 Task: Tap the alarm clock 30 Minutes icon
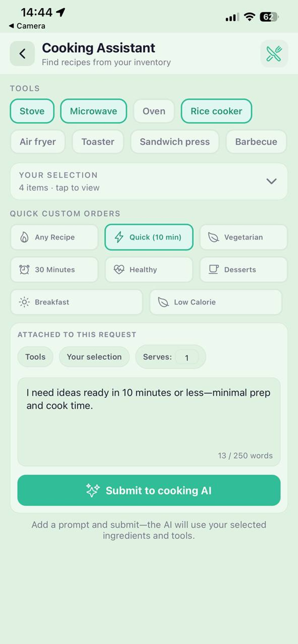(24, 270)
